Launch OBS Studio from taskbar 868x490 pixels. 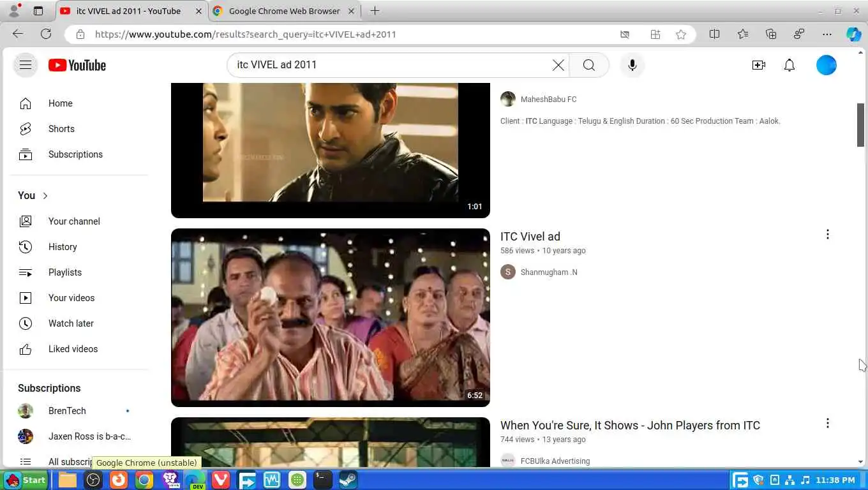click(x=93, y=480)
